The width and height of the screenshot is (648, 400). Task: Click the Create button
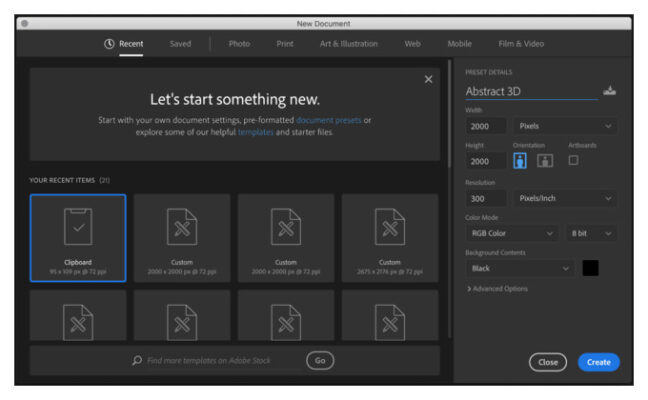[599, 362]
